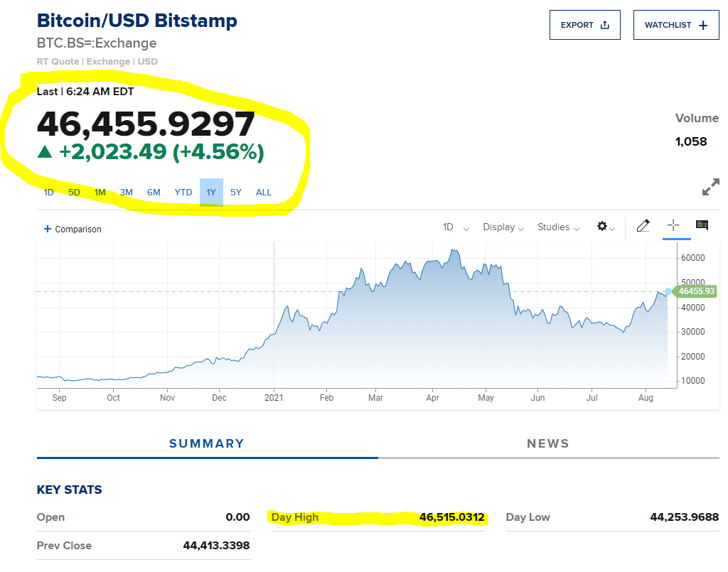Activate the crosshair cursor tool
Screen dimensions: 728x572
pos(673,226)
